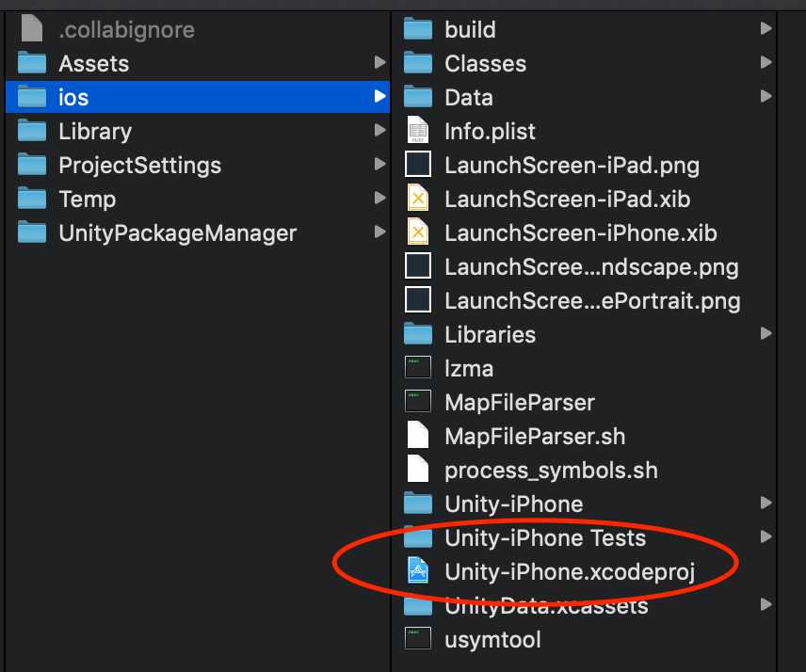Click the MapFileParser executable icon
This screenshot has width=806, height=672.
(418, 401)
